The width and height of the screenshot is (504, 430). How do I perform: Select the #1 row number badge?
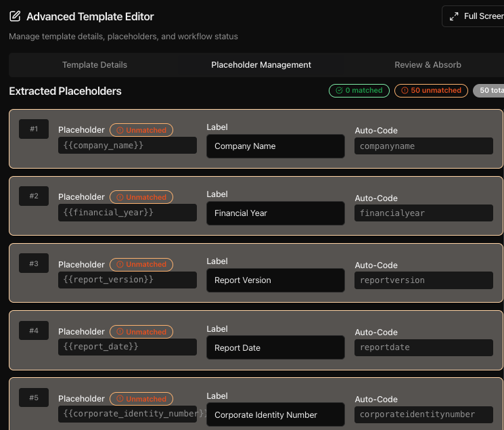point(34,129)
